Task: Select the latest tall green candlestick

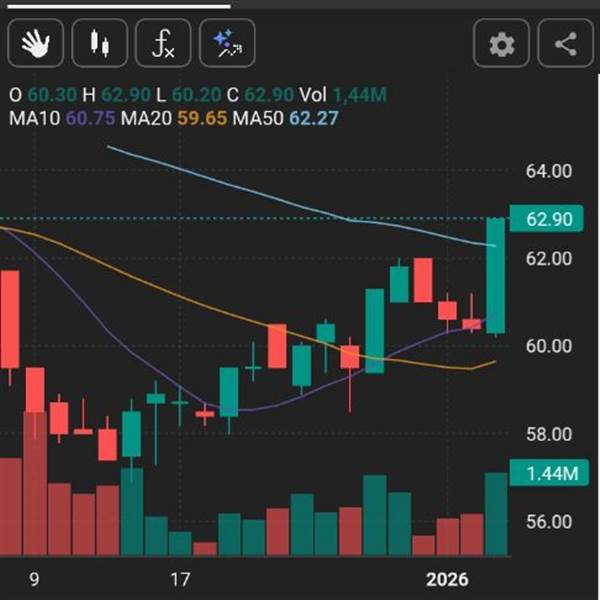Action: pos(496,276)
